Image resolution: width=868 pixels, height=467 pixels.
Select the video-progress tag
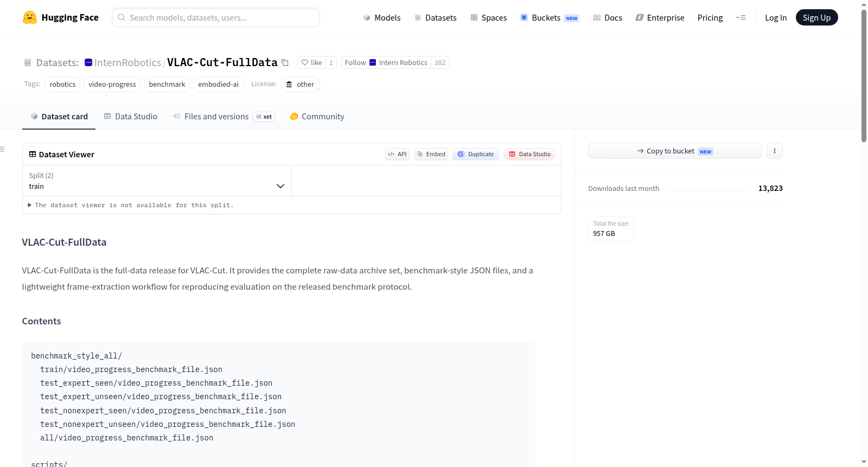pyautogui.click(x=112, y=84)
